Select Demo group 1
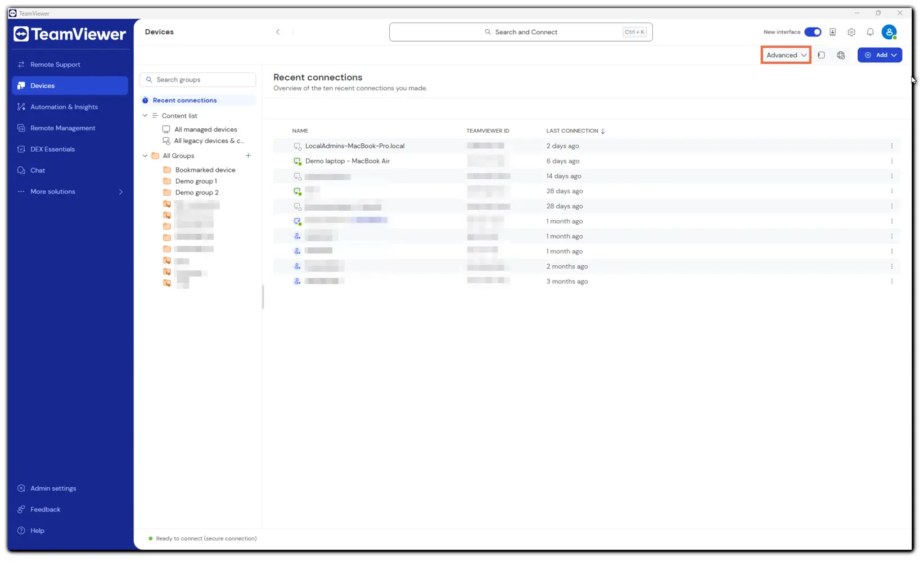The height and width of the screenshot is (562, 924). click(x=196, y=181)
